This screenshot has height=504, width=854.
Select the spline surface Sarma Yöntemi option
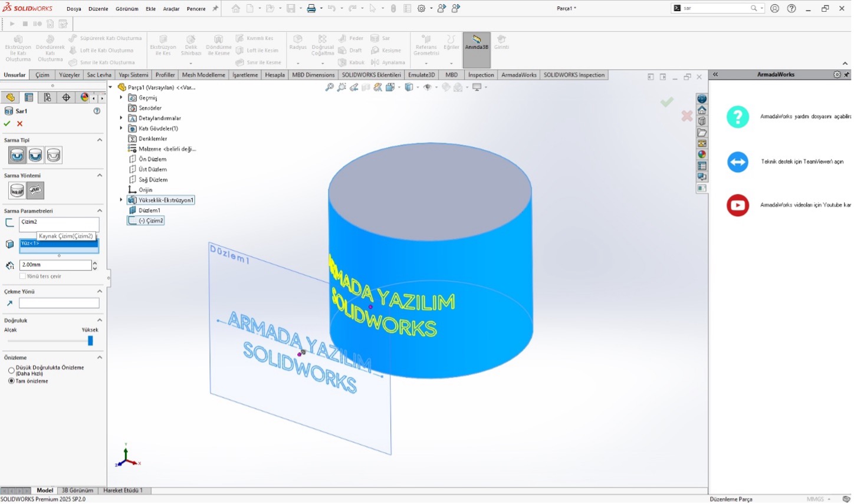click(x=35, y=191)
